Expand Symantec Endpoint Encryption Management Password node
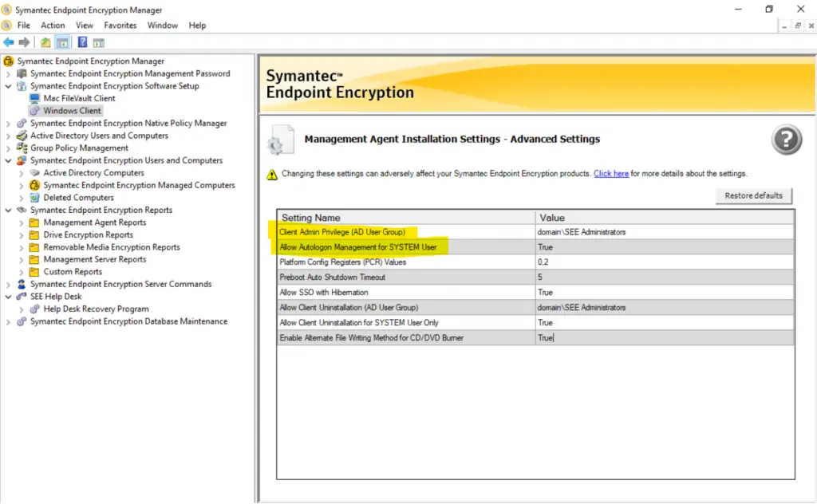Screen dimensions: 817x504 tap(9, 73)
